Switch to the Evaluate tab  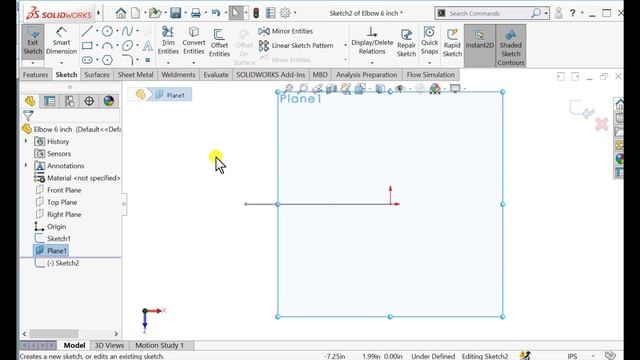click(216, 75)
